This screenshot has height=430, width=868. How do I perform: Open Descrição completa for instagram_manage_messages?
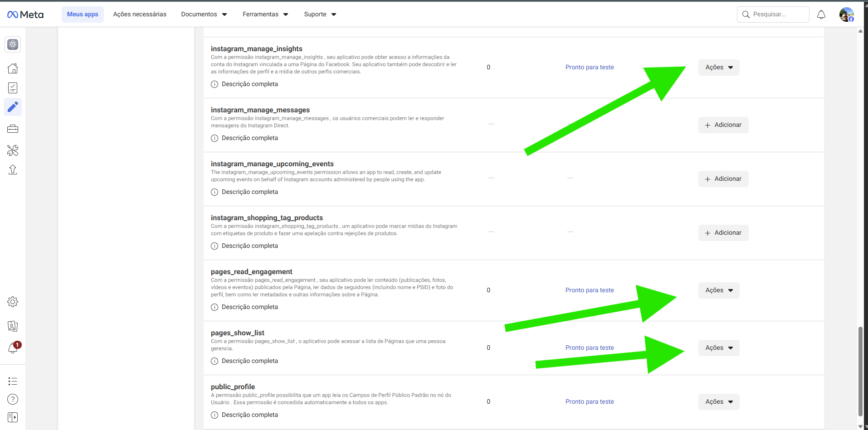(250, 138)
